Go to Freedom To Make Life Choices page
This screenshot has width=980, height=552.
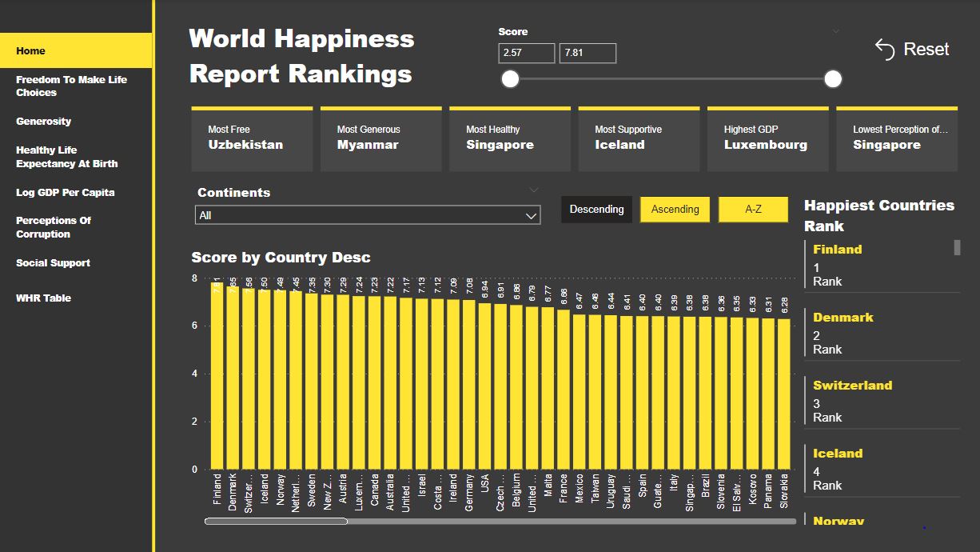tap(76, 86)
